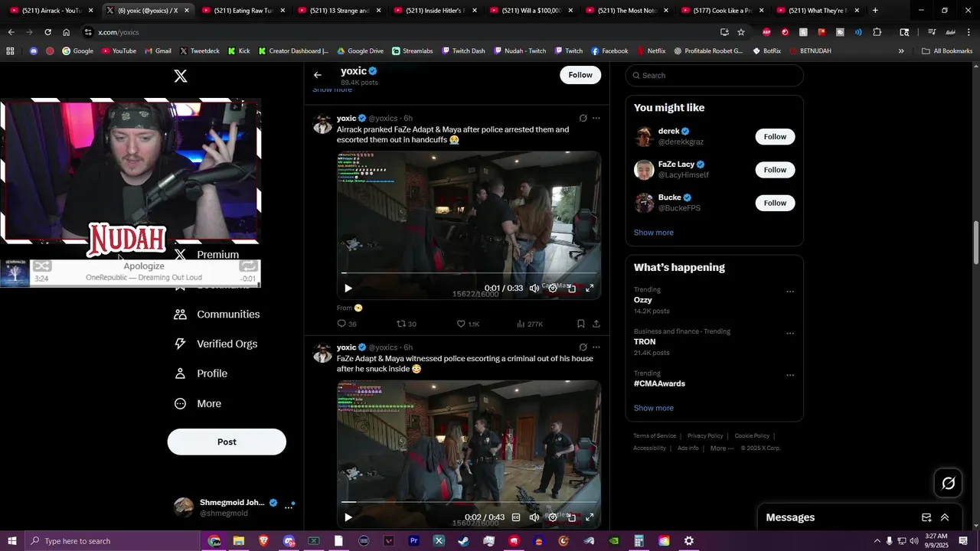Viewport: 980px width, 551px height.
Task: Open the Steam taskbar icon
Action: [464, 541]
